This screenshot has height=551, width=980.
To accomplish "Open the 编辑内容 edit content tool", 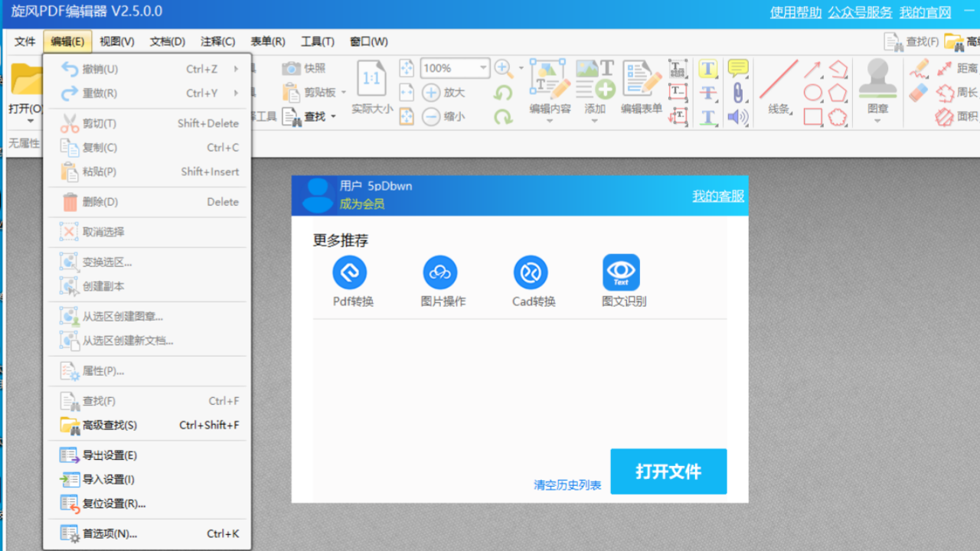I will point(551,84).
